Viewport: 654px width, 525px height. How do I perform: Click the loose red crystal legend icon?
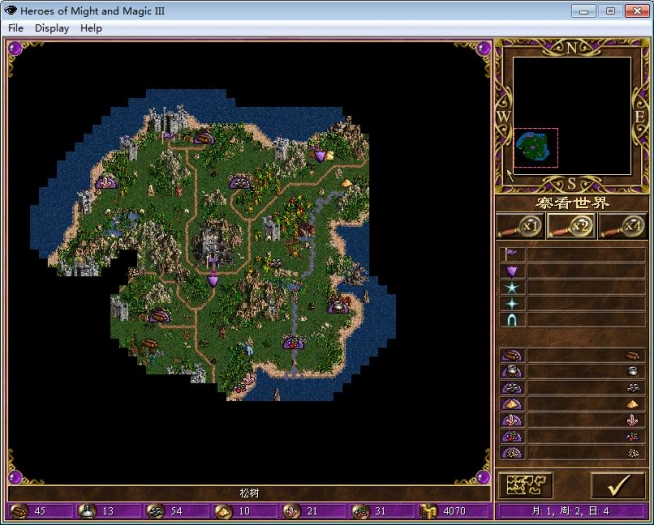pyautogui.click(x=633, y=420)
